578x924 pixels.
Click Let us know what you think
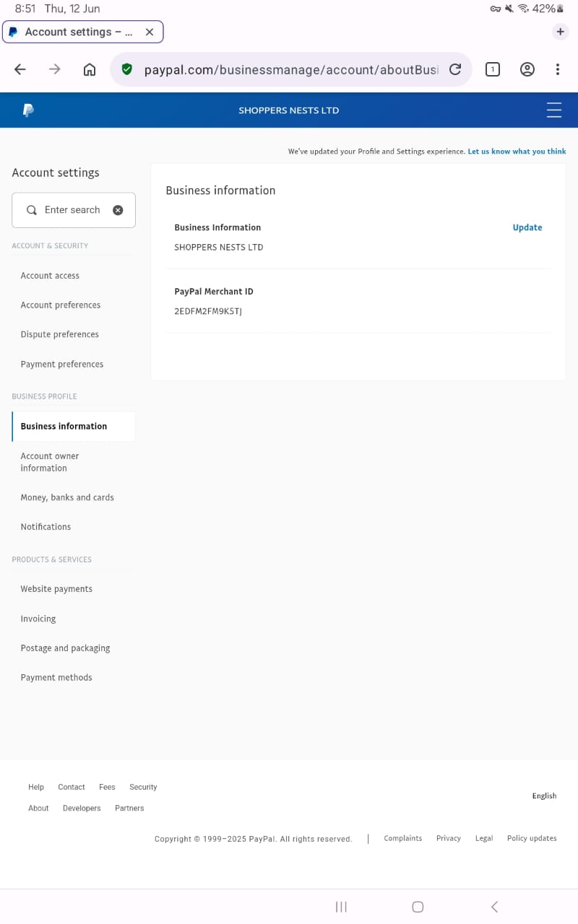(x=517, y=152)
